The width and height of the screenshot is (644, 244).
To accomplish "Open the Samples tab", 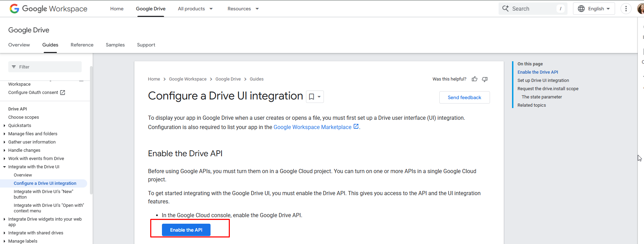I will tap(115, 45).
